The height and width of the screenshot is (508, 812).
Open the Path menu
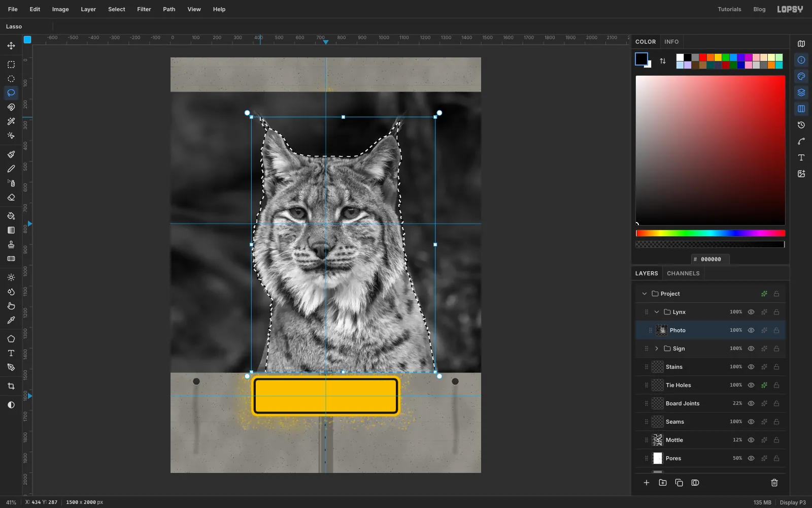169,9
